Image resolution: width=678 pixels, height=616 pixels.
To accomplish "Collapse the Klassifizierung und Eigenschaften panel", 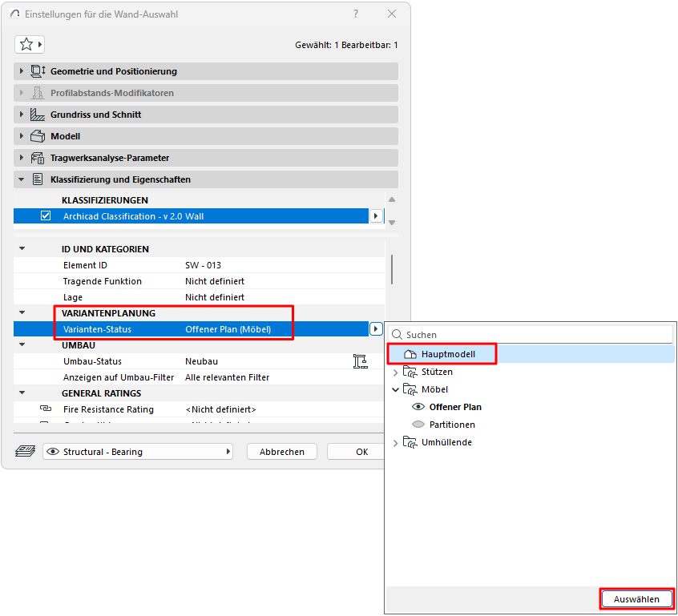I will pyautogui.click(x=21, y=179).
